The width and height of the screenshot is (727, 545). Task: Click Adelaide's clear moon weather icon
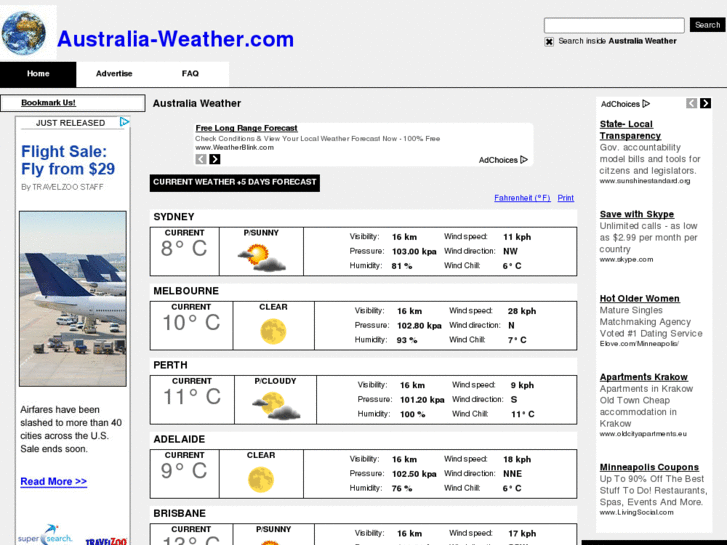[261, 480]
